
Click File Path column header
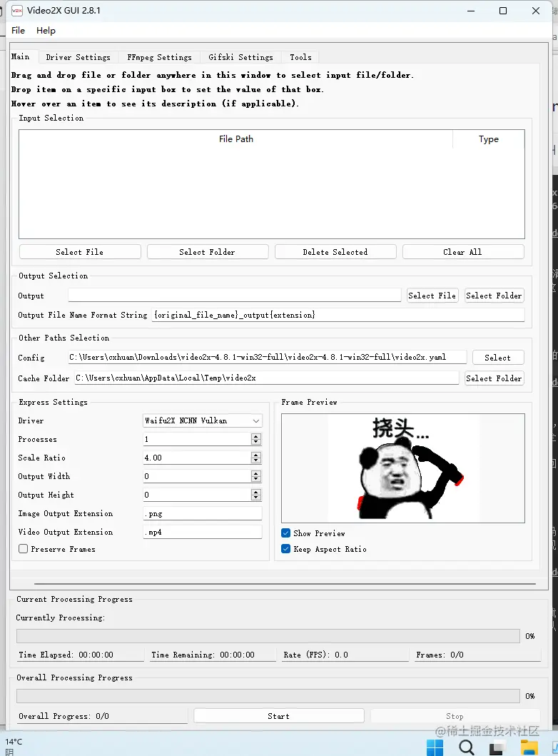(x=236, y=139)
